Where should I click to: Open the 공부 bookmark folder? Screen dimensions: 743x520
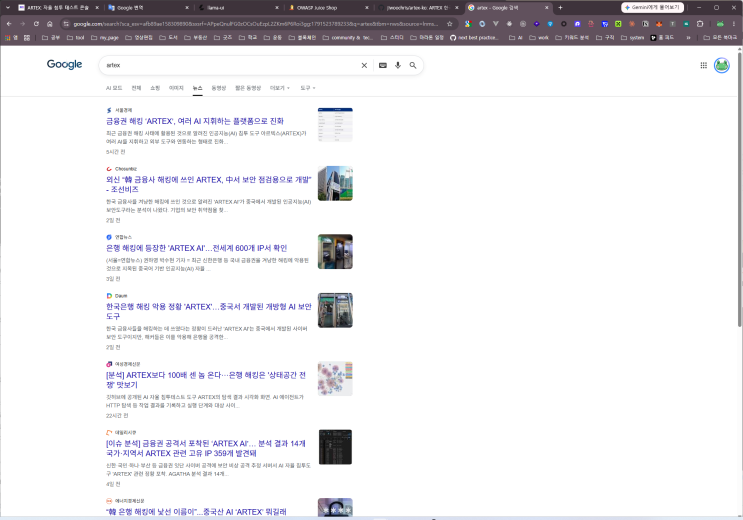coord(51,37)
